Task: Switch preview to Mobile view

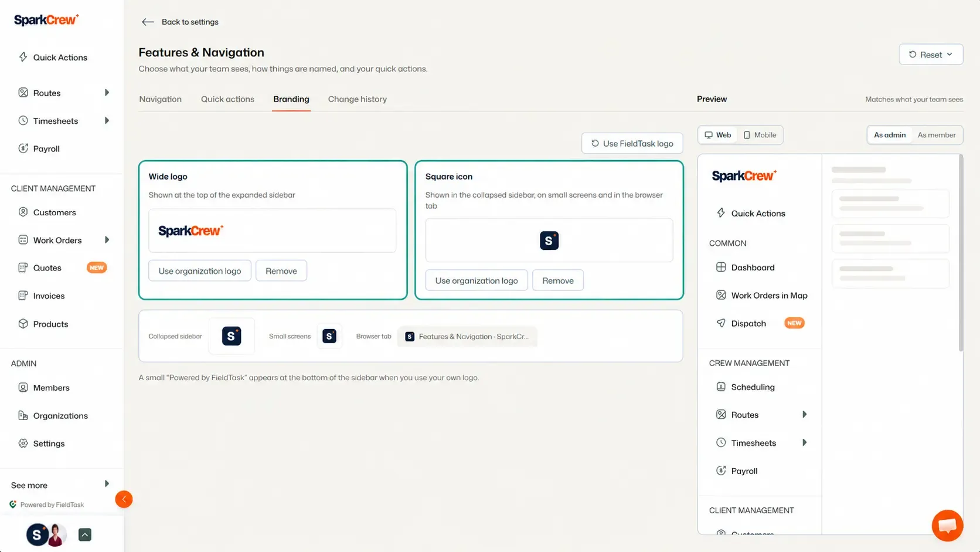Action: 760,135
